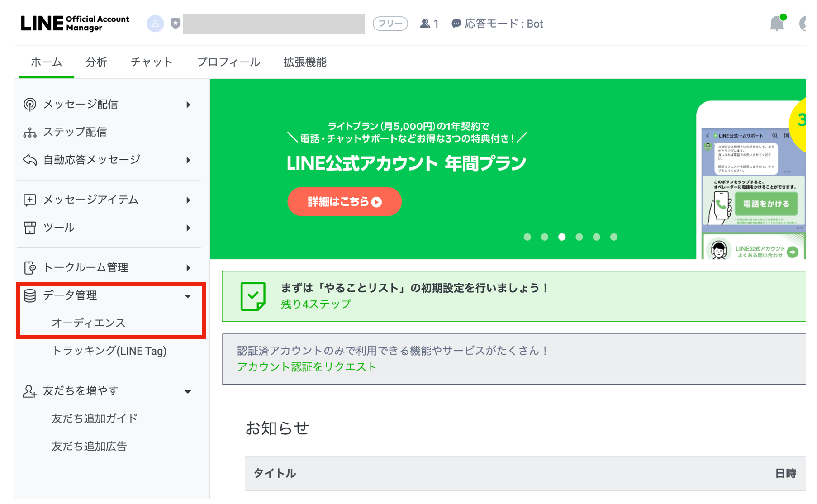This screenshot has width=817, height=504.
Task: Collapse the 友だちを増やす section arrow
Action: tap(188, 392)
